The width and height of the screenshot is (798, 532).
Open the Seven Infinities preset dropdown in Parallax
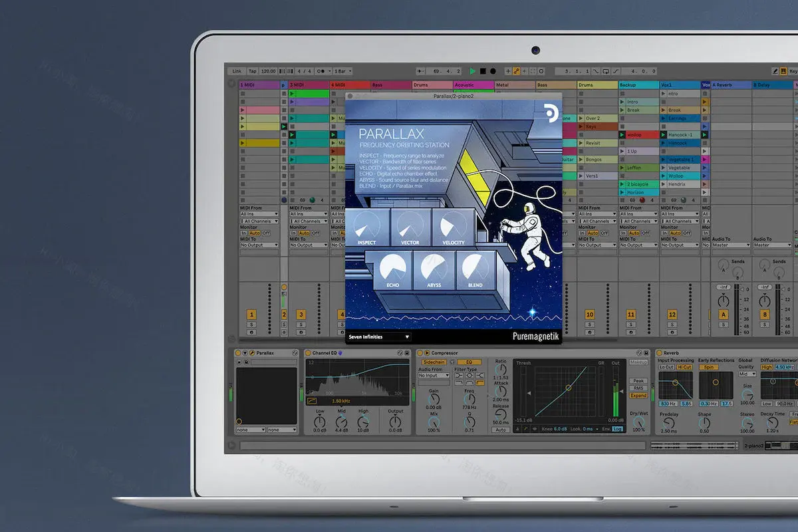coord(378,337)
